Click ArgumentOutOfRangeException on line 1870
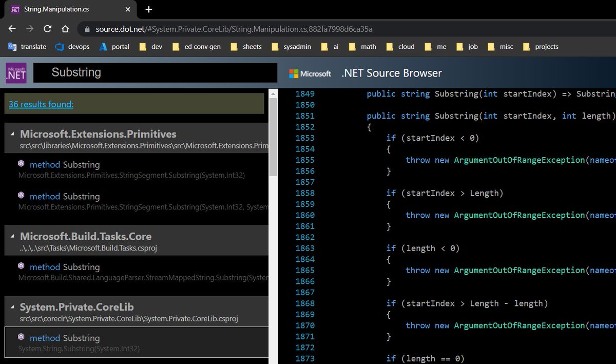This screenshot has height=364, width=616. (x=519, y=325)
